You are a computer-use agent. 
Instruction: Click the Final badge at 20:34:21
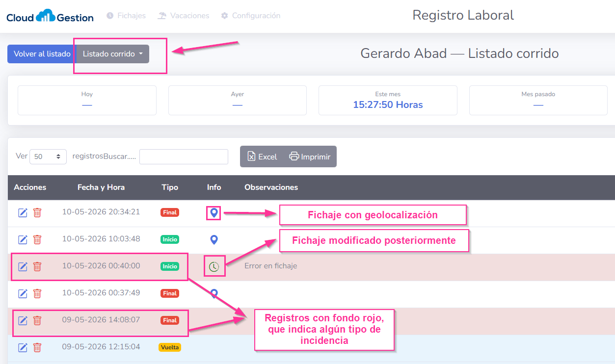coord(170,212)
